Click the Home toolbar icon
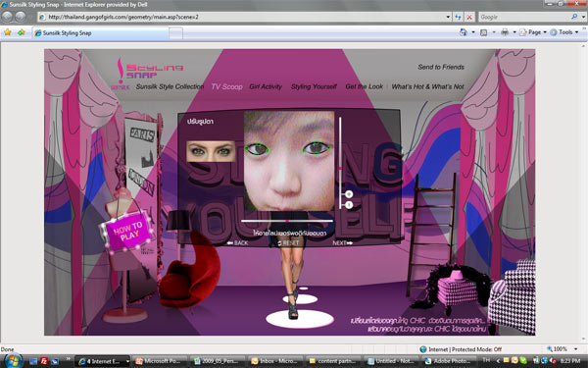This screenshot has width=588, height=368. tap(464, 32)
